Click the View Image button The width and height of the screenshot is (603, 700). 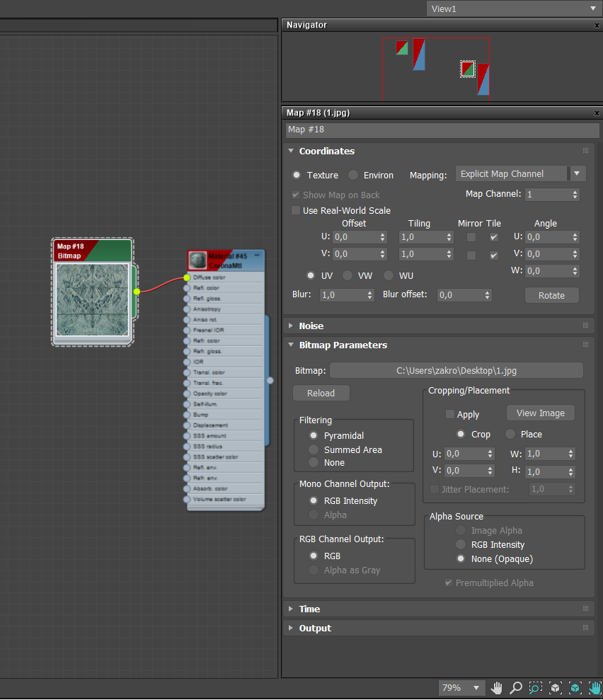[540, 413]
